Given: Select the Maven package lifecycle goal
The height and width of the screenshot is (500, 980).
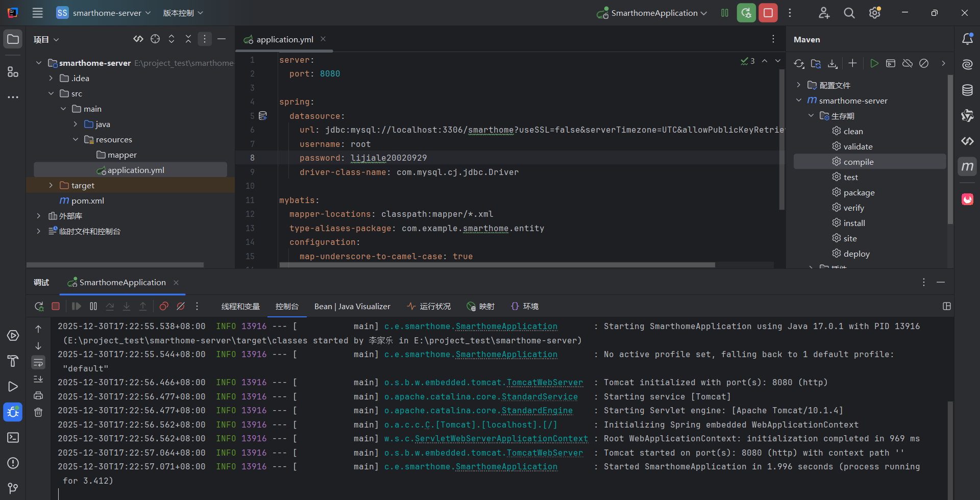Looking at the screenshot, I should click(x=859, y=192).
